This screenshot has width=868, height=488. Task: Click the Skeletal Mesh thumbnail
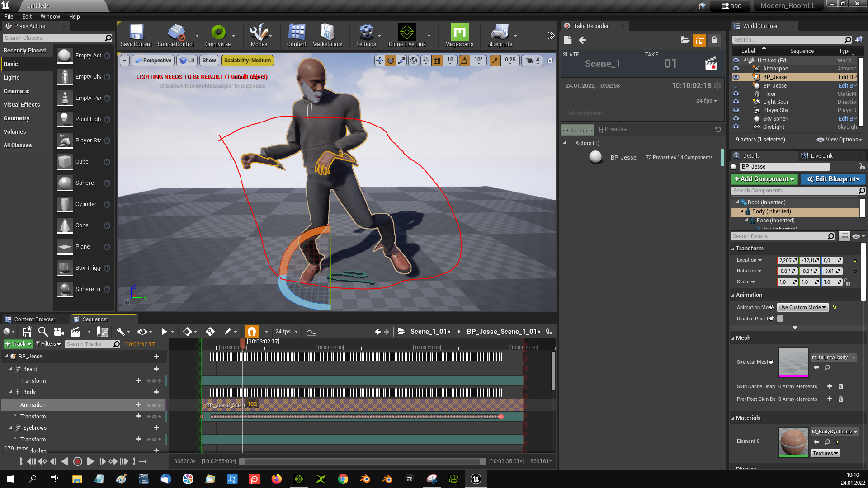tap(793, 362)
